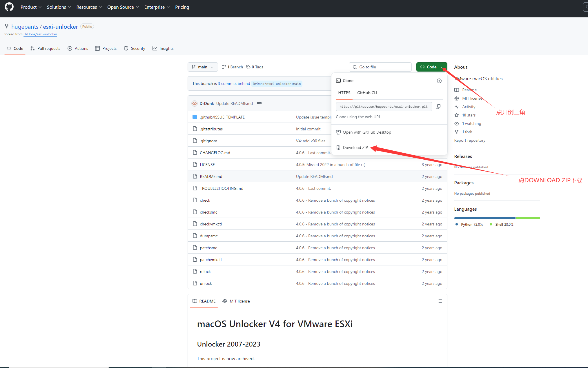Screen dimensions: 588x368
Task: Open the Pricing page
Action: tap(182, 7)
